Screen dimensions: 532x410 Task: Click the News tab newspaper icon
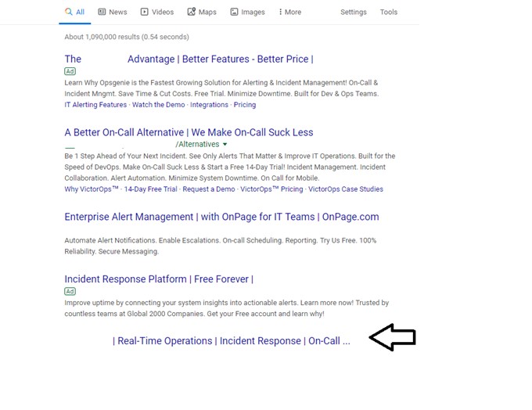tap(102, 12)
